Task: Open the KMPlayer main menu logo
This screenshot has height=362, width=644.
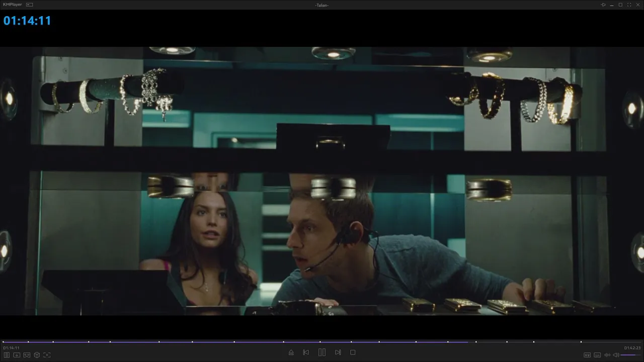Action: (x=12, y=5)
